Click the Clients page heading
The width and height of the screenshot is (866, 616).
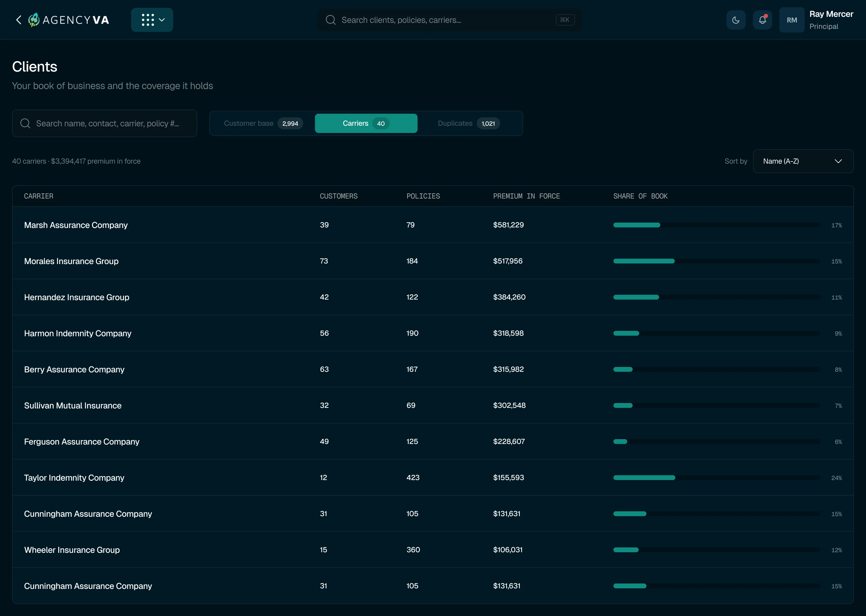pyautogui.click(x=35, y=67)
